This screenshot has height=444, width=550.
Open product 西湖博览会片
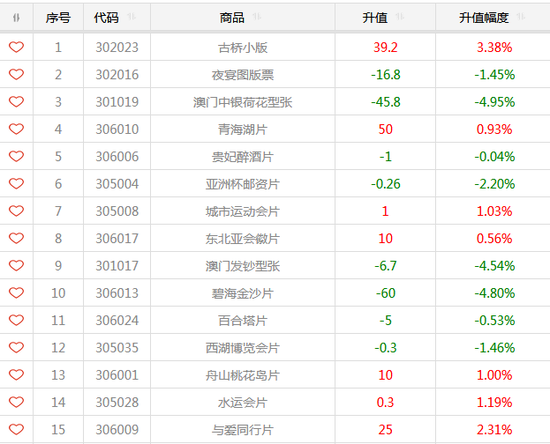click(x=243, y=348)
